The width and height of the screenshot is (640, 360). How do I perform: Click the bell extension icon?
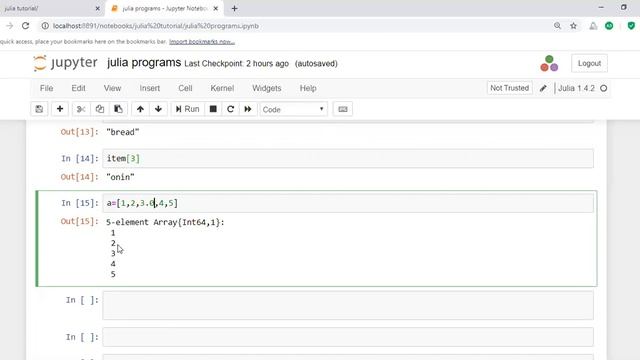coord(593,26)
